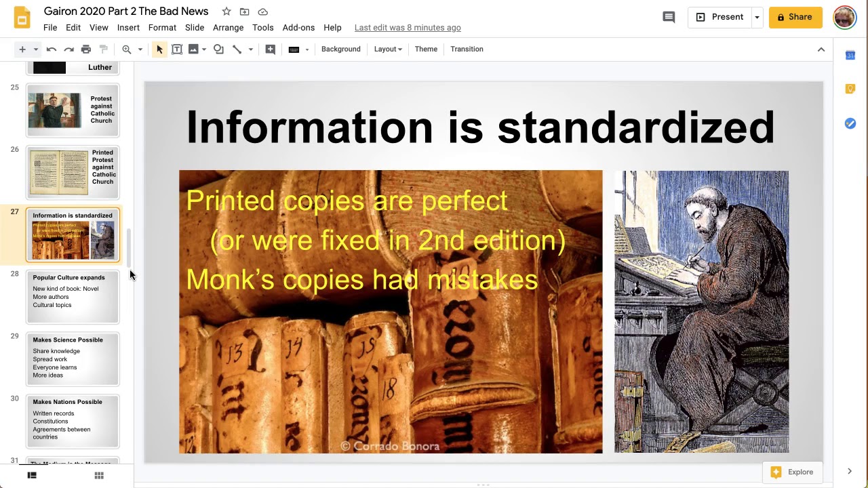Select slide 29 'Makes Science Possible' thumbnail
The height and width of the screenshot is (488, 868).
pos(73,359)
